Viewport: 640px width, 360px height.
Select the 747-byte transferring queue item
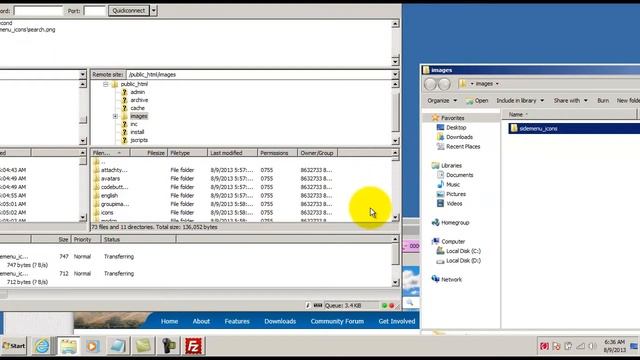195,257
